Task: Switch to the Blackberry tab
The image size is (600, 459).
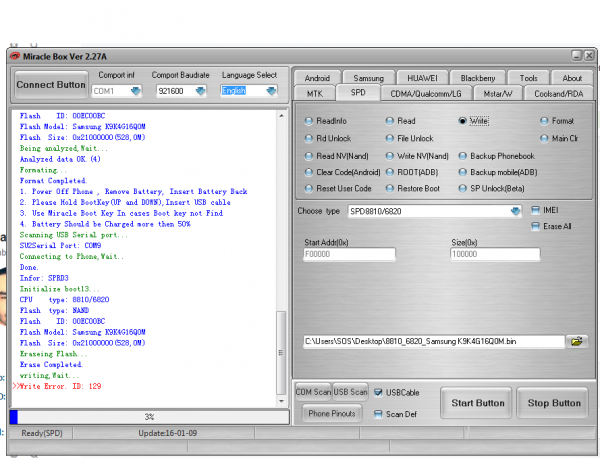Action: [x=478, y=78]
